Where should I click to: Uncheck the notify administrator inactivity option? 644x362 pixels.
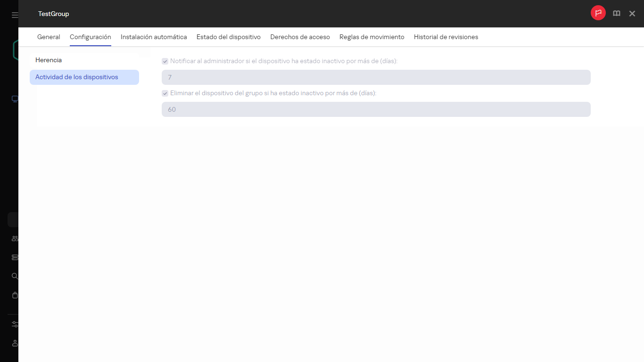[x=165, y=61]
